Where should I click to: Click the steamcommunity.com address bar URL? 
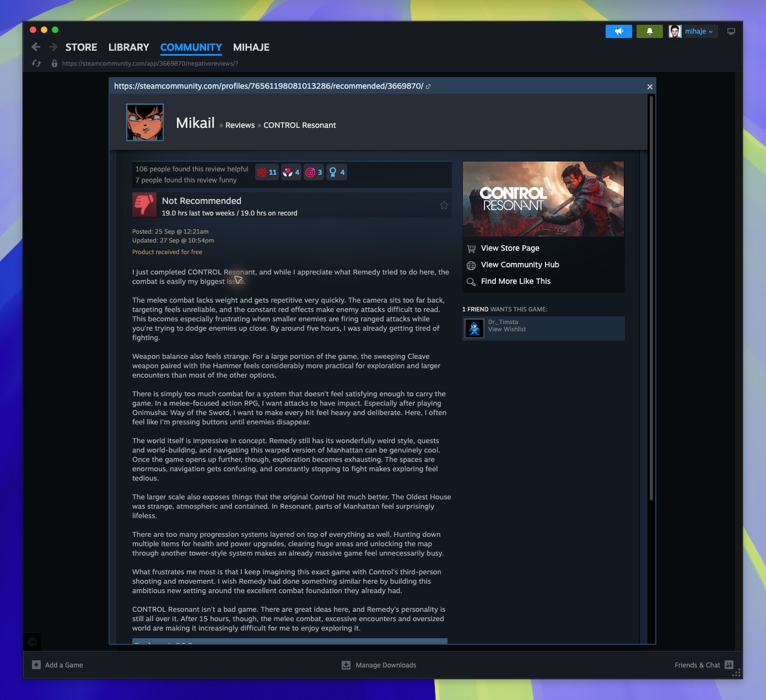[150, 63]
